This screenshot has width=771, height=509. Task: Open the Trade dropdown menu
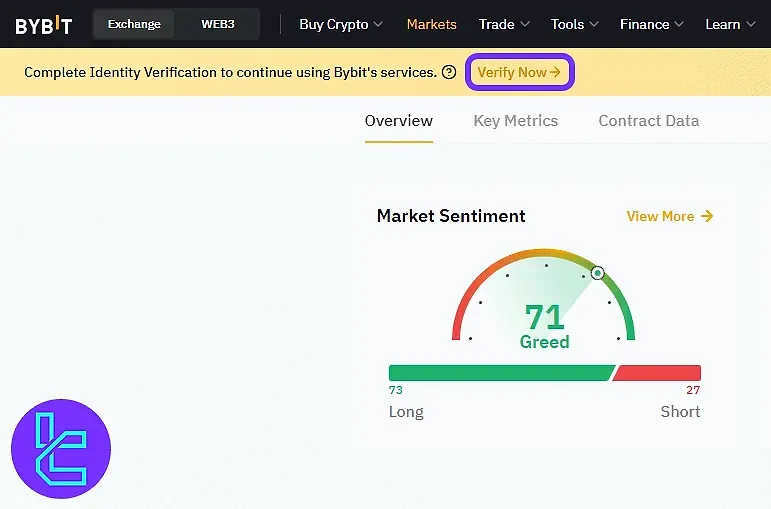point(504,24)
